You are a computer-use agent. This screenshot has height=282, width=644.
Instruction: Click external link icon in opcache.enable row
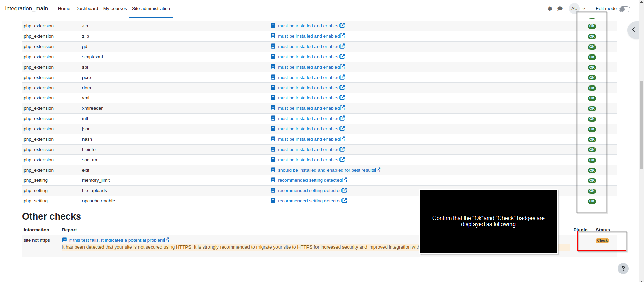tap(344, 201)
